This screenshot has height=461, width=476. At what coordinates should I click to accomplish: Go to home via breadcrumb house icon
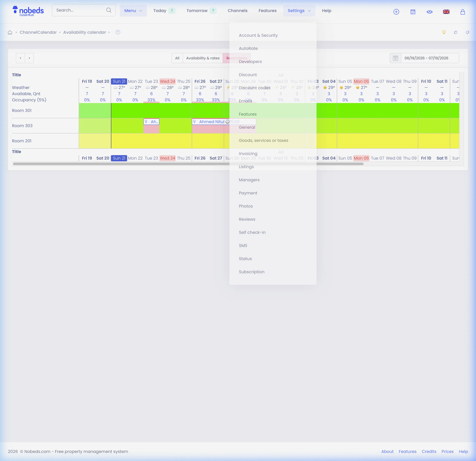click(10, 32)
